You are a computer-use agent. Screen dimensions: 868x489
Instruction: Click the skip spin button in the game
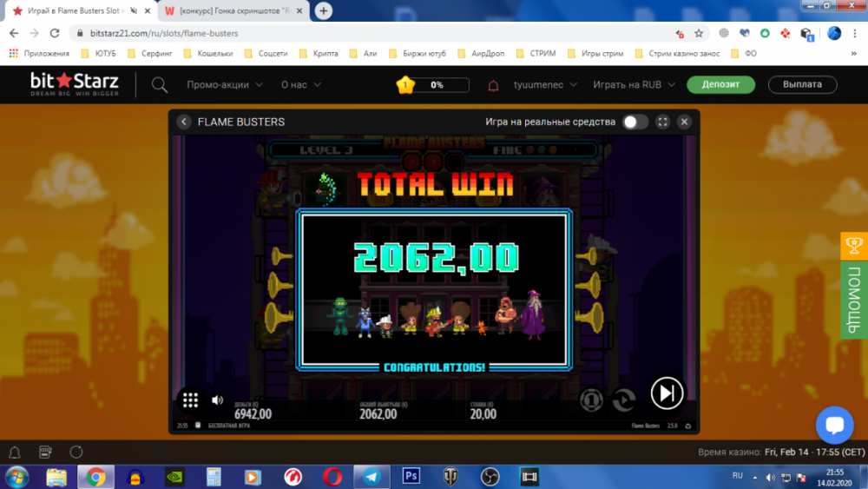tap(667, 393)
